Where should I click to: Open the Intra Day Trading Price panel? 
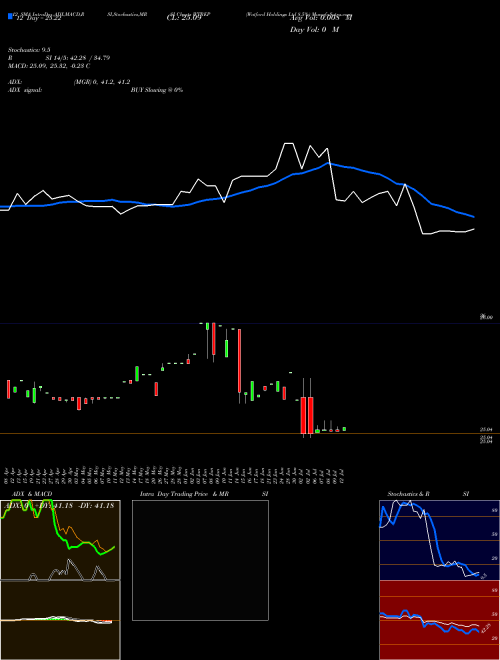point(200,560)
